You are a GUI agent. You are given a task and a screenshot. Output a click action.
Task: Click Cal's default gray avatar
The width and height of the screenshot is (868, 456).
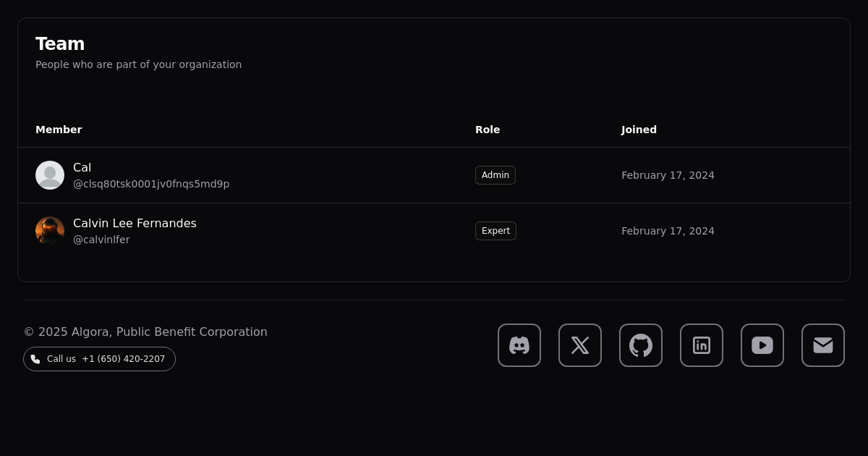[50, 175]
